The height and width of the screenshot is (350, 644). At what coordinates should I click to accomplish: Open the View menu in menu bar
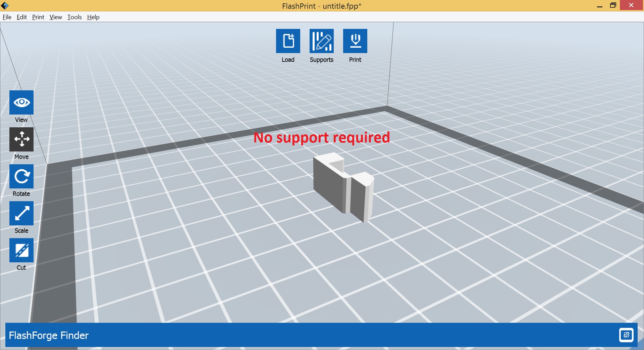(56, 17)
